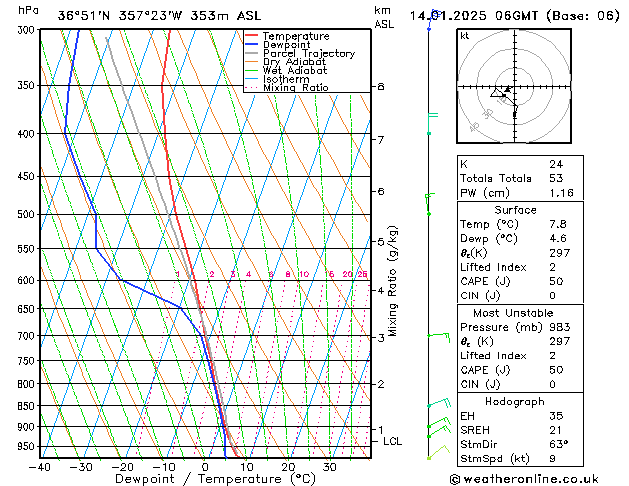Click the wind barb at 850 hPa
This screenshot has height=486, width=629.
(x=439, y=402)
